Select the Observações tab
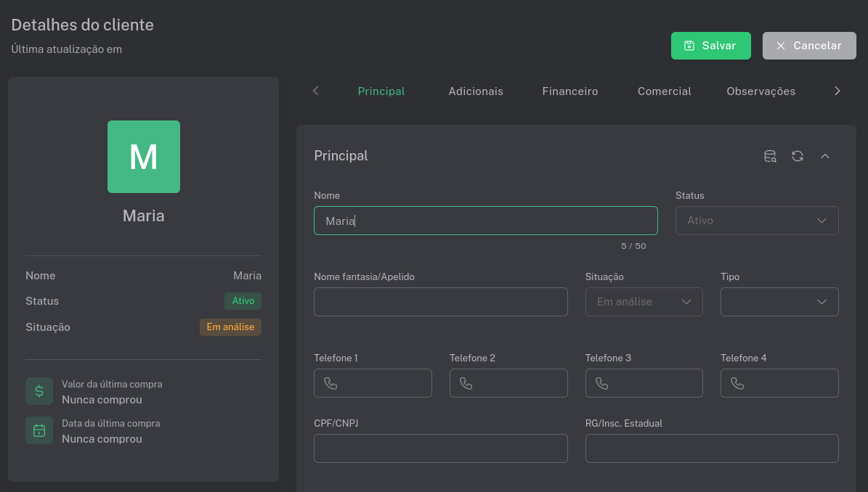Viewport: 868px width, 492px height. click(x=760, y=91)
